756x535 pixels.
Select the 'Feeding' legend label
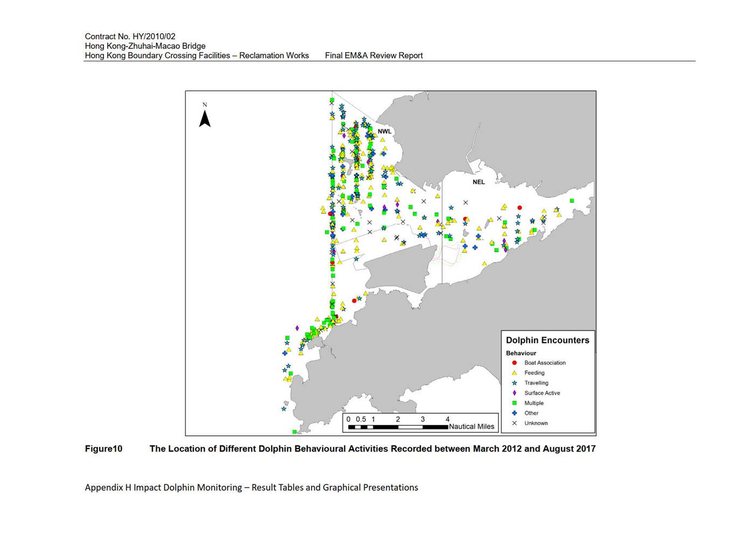coord(535,373)
